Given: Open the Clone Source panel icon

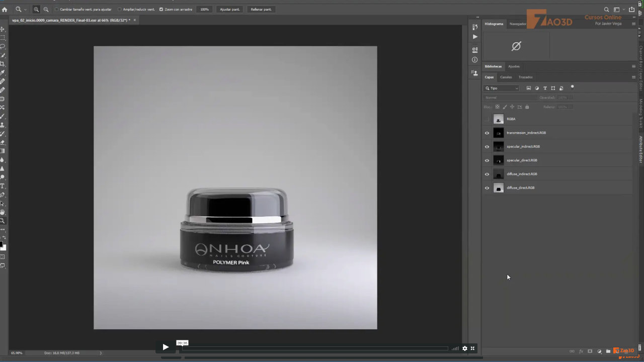Looking at the screenshot, I should [x=475, y=73].
